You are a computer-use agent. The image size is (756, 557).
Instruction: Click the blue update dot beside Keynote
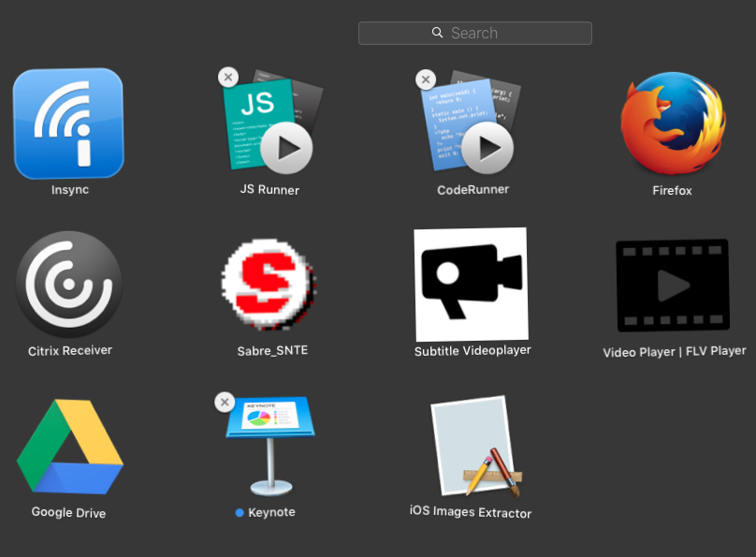point(240,513)
